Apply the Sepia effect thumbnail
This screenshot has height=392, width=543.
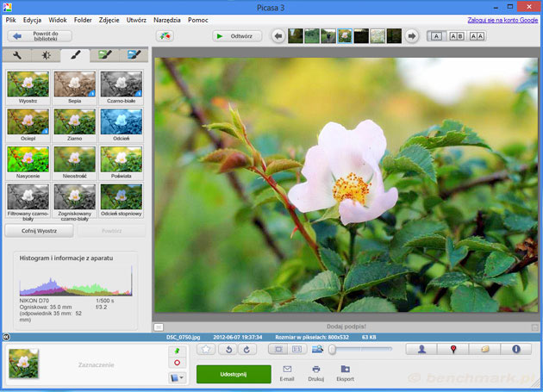pyautogui.click(x=74, y=85)
